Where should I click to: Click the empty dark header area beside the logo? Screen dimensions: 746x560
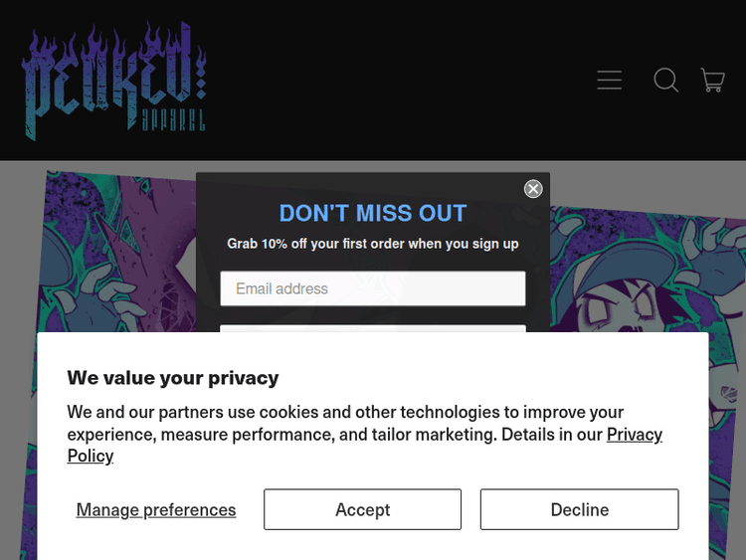(x=398, y=80)
